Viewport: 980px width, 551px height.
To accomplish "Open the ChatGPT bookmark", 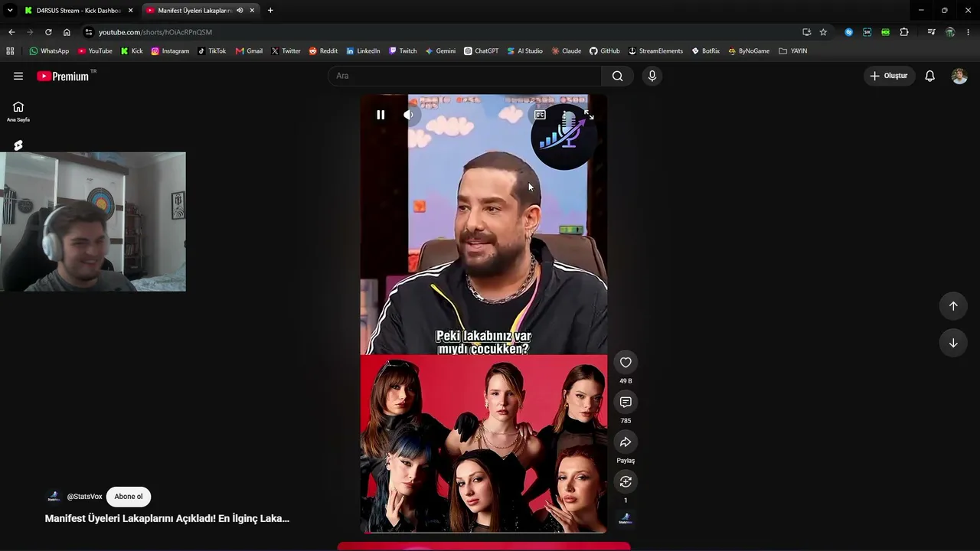I will (481, 51).
